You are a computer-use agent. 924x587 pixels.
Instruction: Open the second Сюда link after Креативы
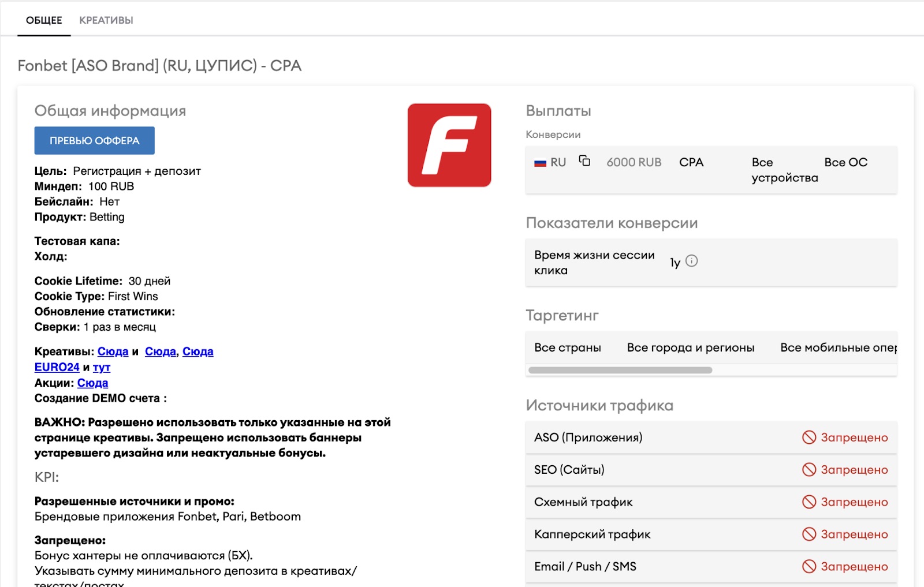coord(161,352)
